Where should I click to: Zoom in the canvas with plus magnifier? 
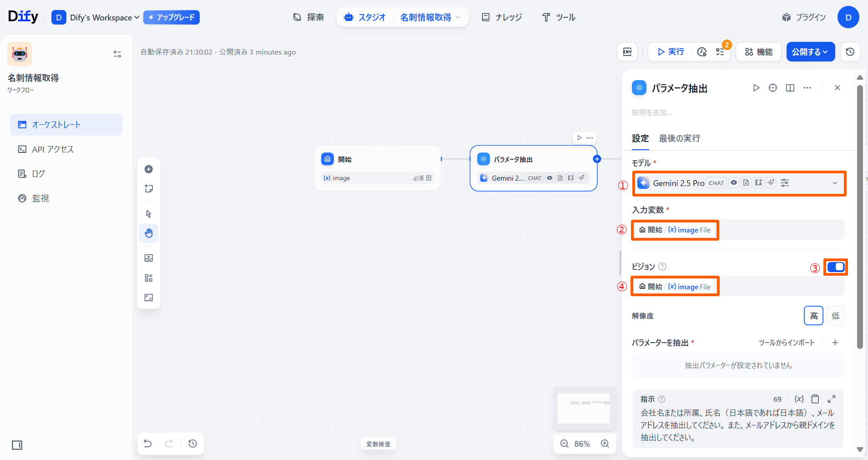(x=605, y=444)
